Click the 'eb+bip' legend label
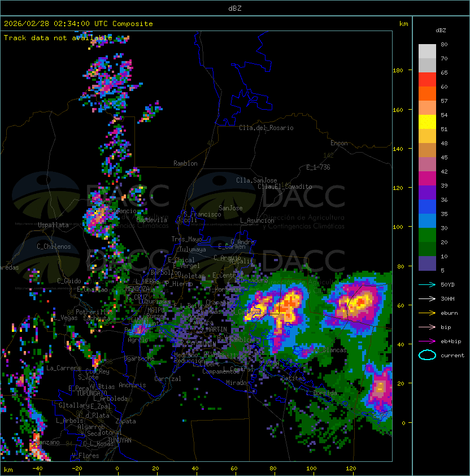 pyautogui.click(x=451, y=341)
